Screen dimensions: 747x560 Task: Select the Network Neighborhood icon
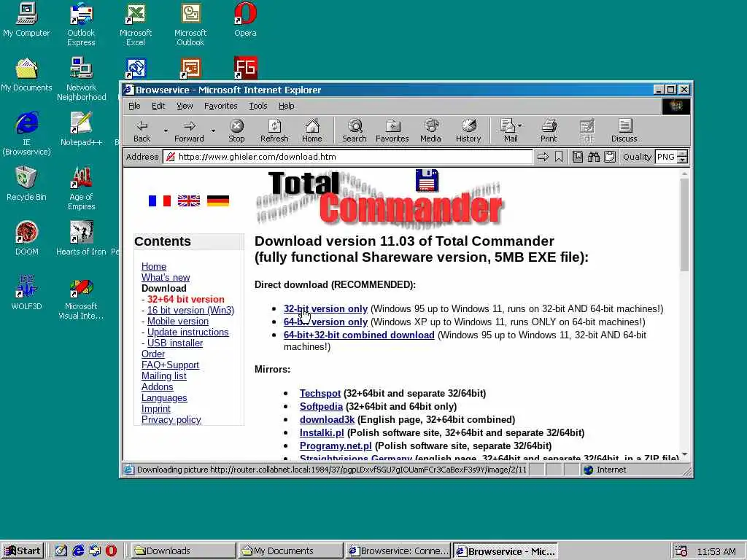tap(82, 79)
